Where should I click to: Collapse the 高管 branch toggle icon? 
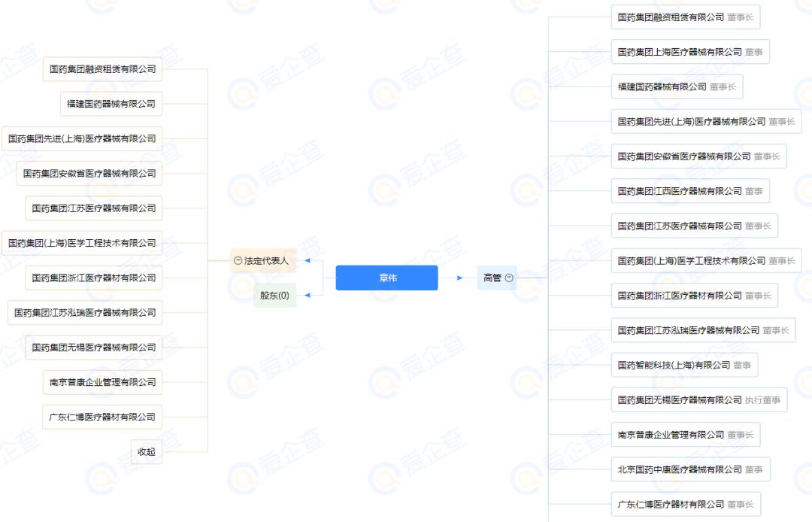click(509, 278)
